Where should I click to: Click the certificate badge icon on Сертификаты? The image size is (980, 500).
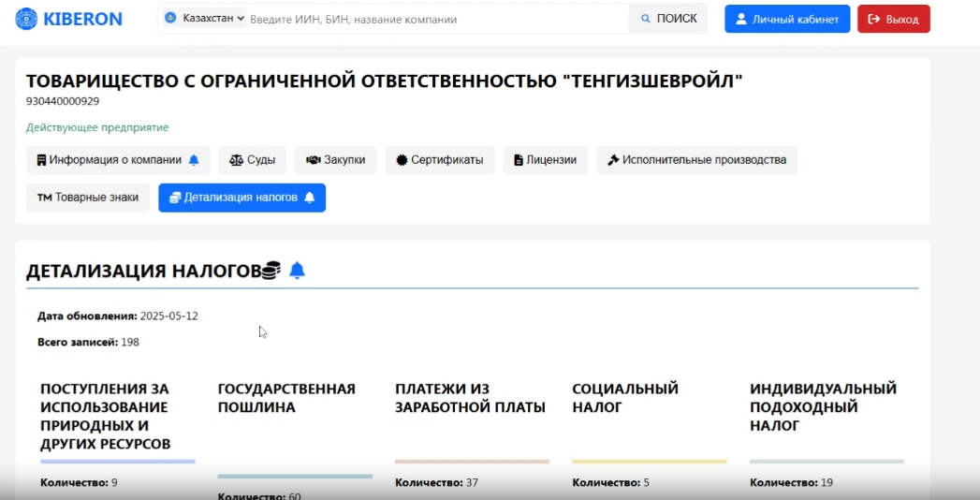pos(402,160)
